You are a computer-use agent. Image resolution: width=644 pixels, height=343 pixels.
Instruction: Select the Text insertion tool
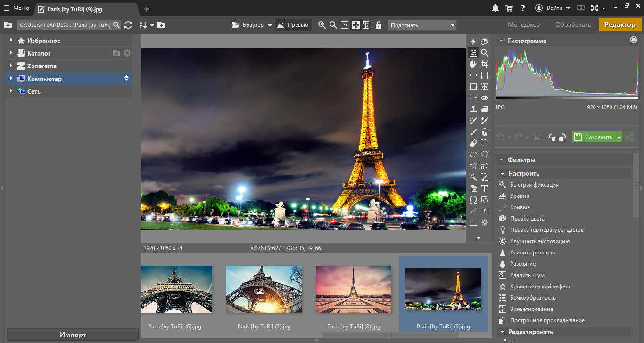pos(485,188)
